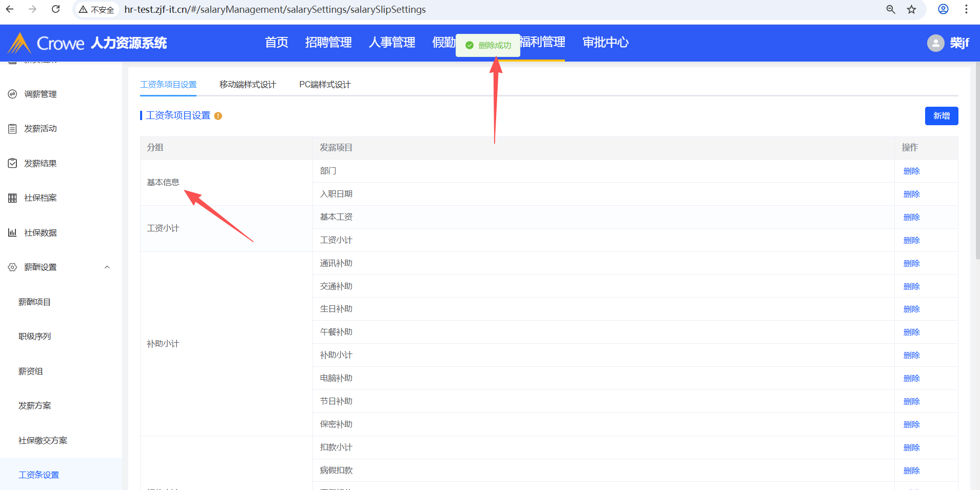The image size is (980, 490).
Task: Delete the 工资小计 item row
Action: pos(912,241)
